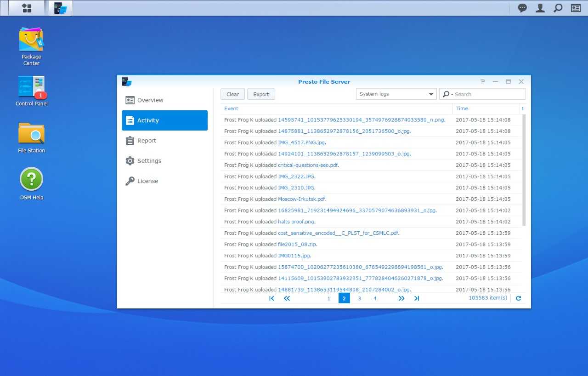Click dropdown arrow inside Search box

(x=452, y=94)
